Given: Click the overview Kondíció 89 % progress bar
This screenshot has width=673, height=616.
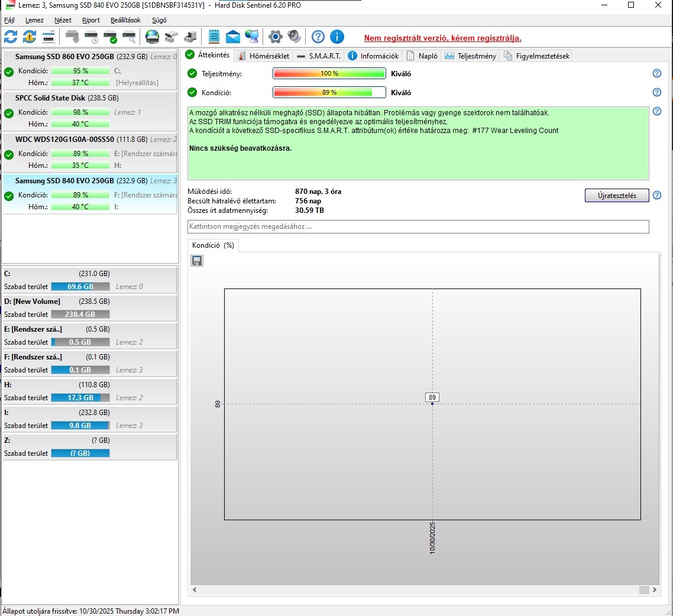Looking at the screenshot, I should [329, 92].
